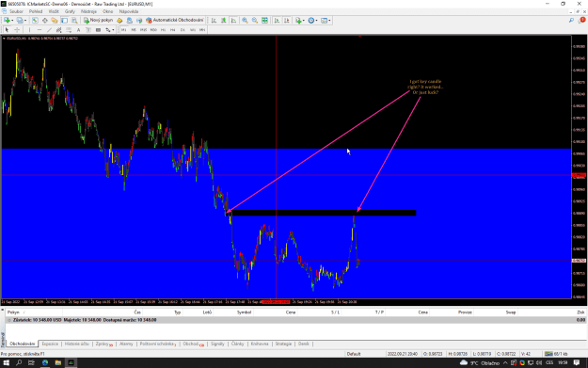Click the connection status 68/1 kb indicator
588x368 pixels.
pos(557,354)
